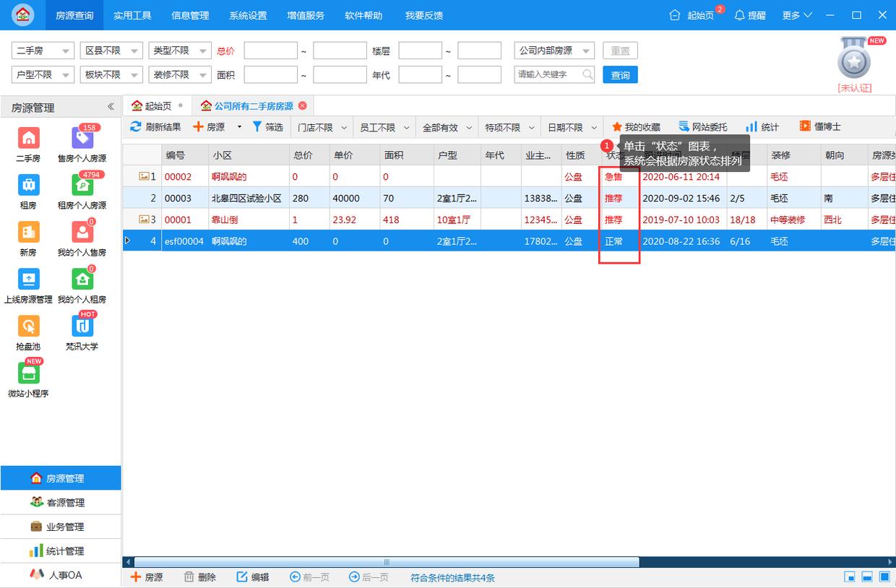896x588 pixels.
Task: Open the 统计 chart icon
Action: coord(761,126)
